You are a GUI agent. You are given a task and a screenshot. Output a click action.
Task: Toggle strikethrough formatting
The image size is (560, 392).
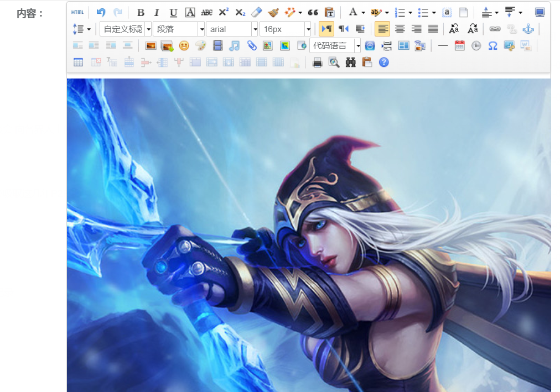pyautogui.click(x=207, y=13)
